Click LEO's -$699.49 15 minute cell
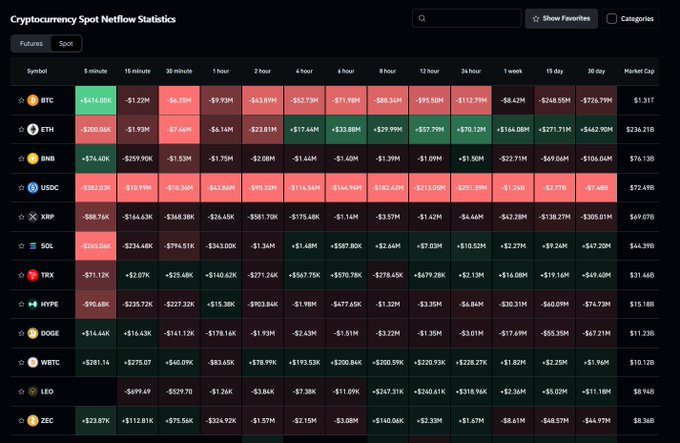The width and height of the screenshot is (680, 443). click(137, 391)
